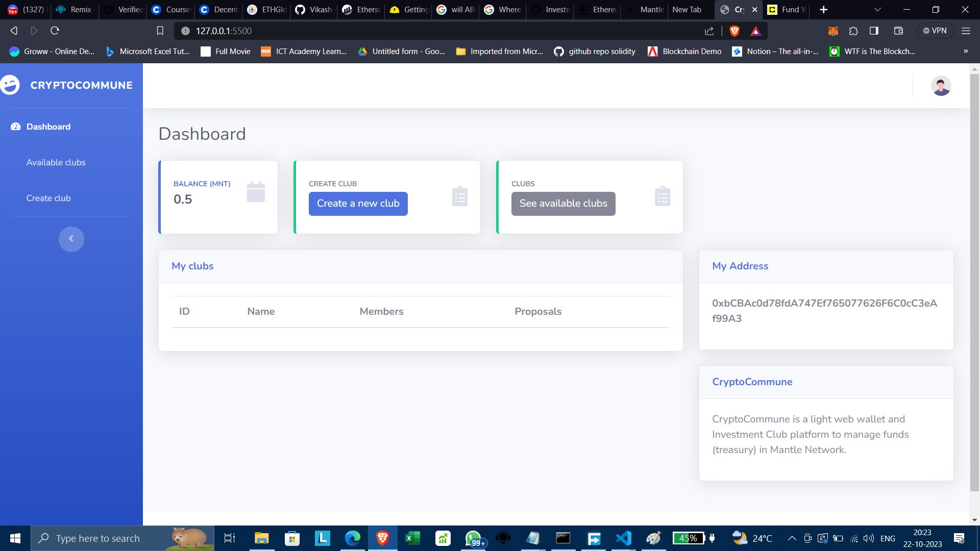Click the browser back button
Screen dimensions: 980x551
pyautogui.click(x=14, y=31)
